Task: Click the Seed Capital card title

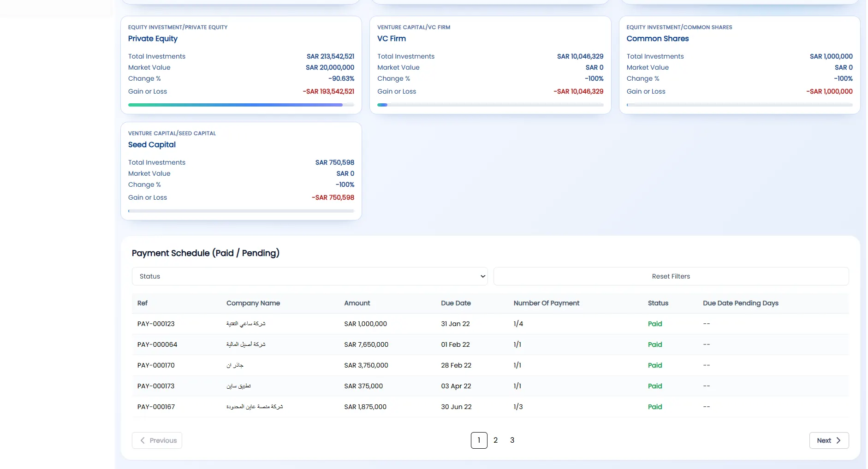Action: tap(152, 145)
